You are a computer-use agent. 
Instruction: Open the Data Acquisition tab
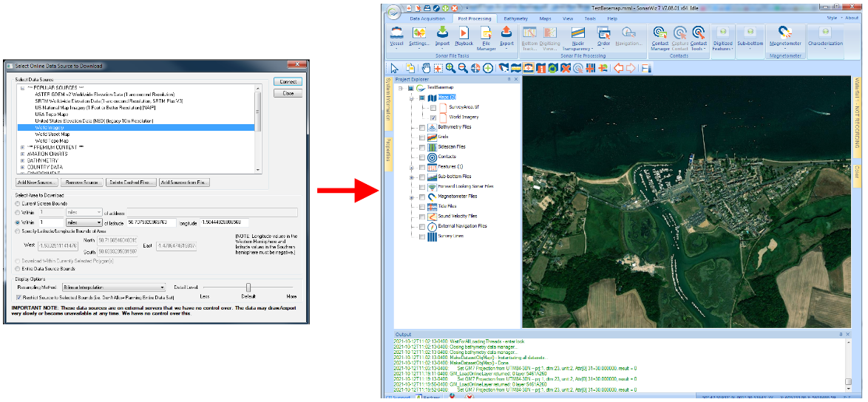coord(427,18)
